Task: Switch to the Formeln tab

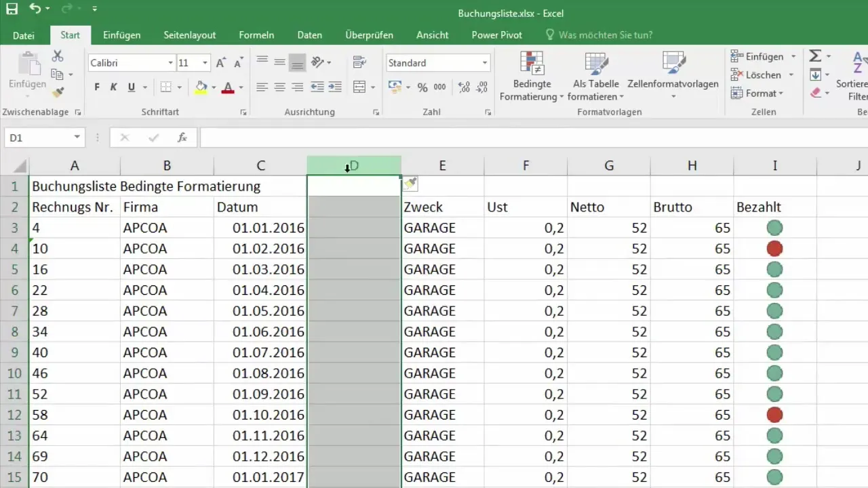Action: click(x=256, y=35)
